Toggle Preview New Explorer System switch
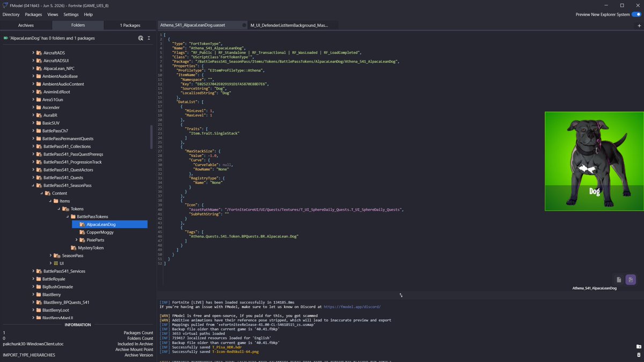644x362 pixels. [636, 14]
